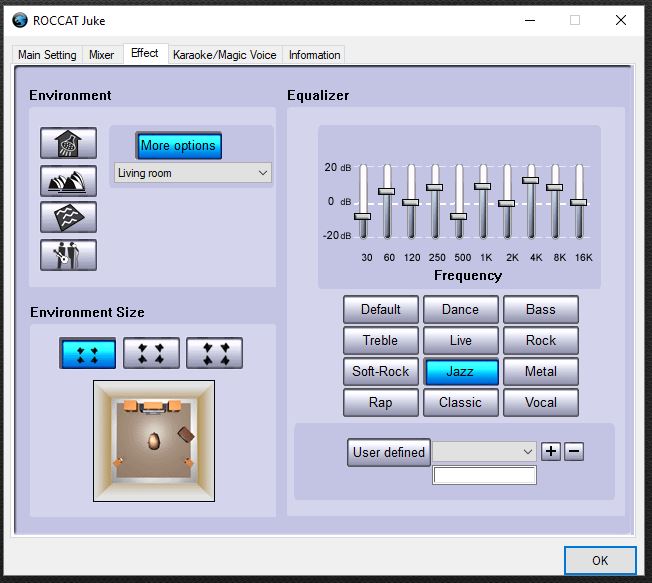Choose the small environment size button

[88, 353]
